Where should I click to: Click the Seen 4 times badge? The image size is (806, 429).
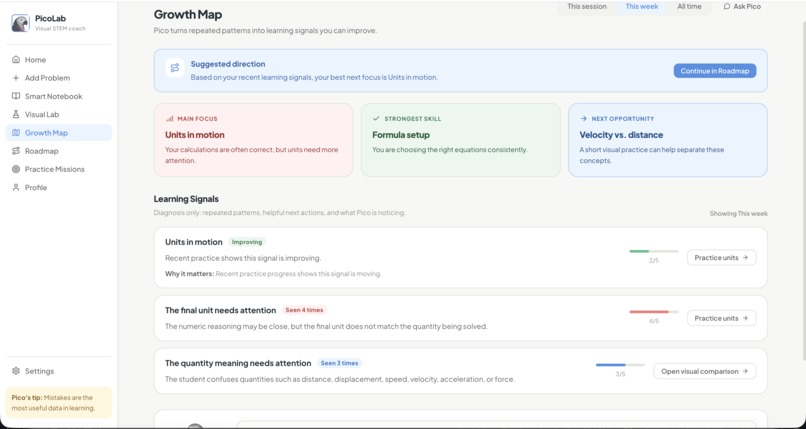[x=304, y=310]
